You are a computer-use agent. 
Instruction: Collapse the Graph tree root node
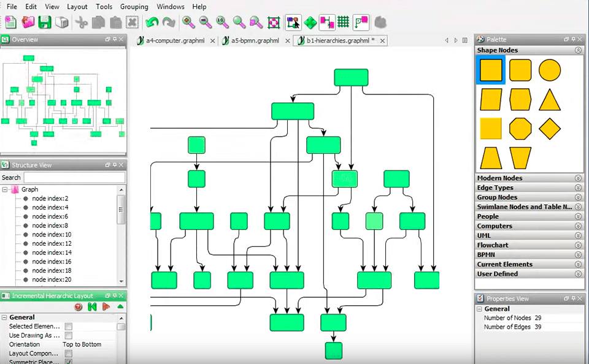6,190
